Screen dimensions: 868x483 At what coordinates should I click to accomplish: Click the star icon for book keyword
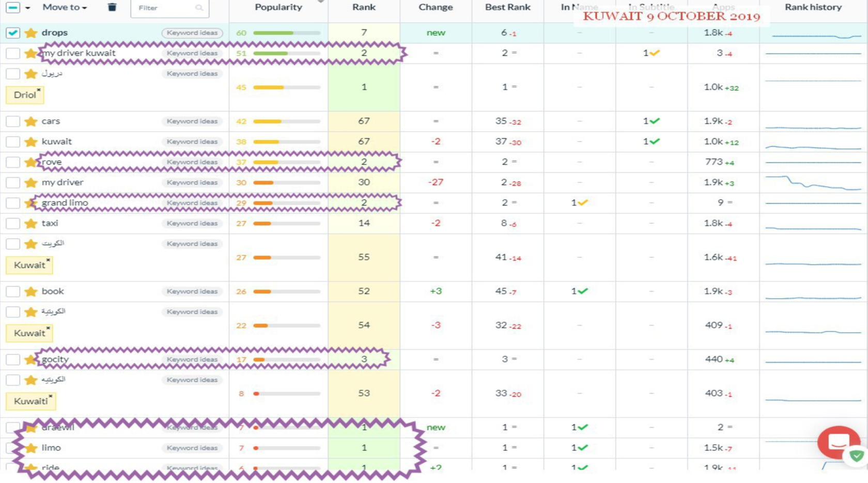pyautogui.click(x=31, y=291)
